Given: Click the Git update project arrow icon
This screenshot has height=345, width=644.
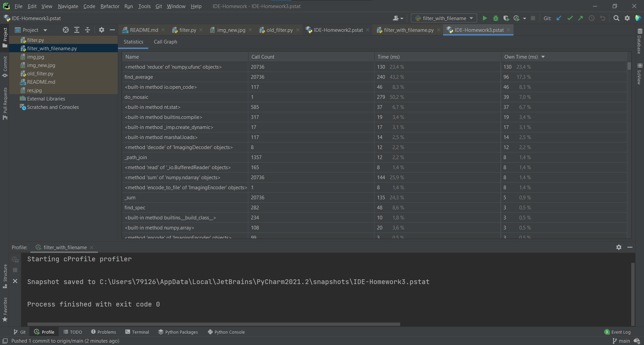Looking at the screenshot, I should click(559, 18).
